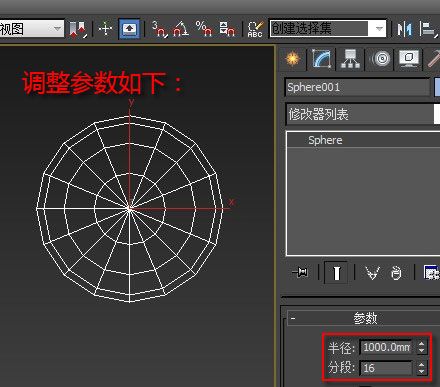
Task: Open the Configure Modifier Sets icon
Action: tap(431, 273)
